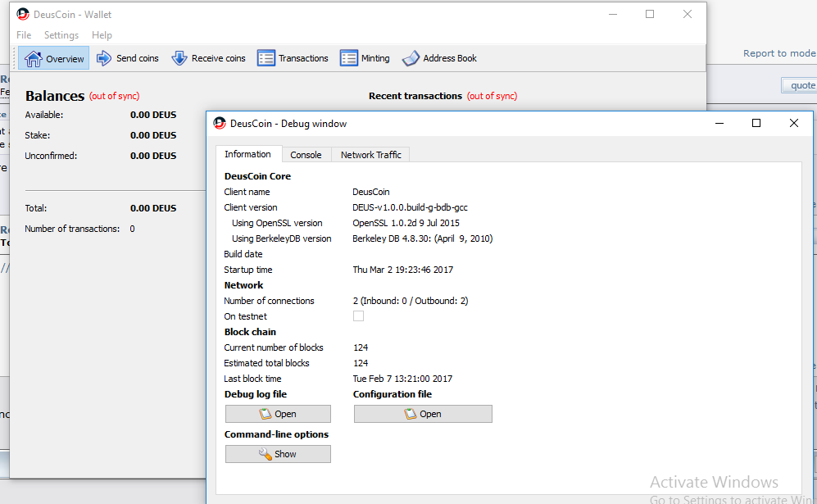This screenshot has width=817, height=504.
Task: Close the Debug window
Action: pyautogui.click(x=793, y=123)
